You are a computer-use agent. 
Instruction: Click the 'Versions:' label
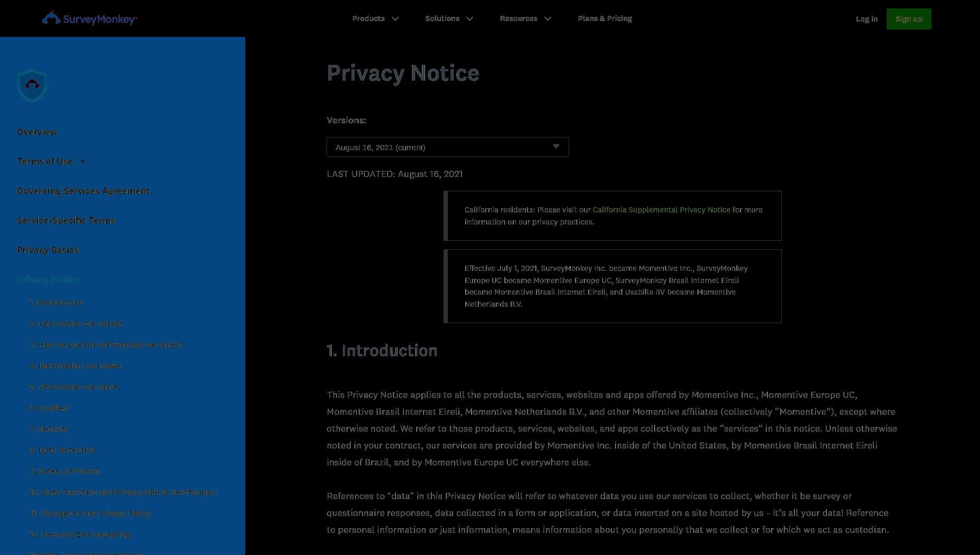pos(347,120)
